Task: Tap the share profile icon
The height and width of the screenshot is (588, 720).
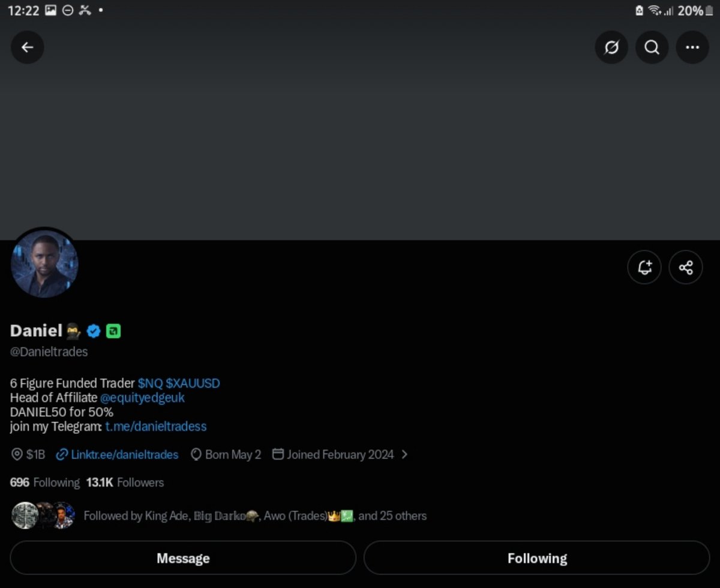Action: [x=686, y=267]
